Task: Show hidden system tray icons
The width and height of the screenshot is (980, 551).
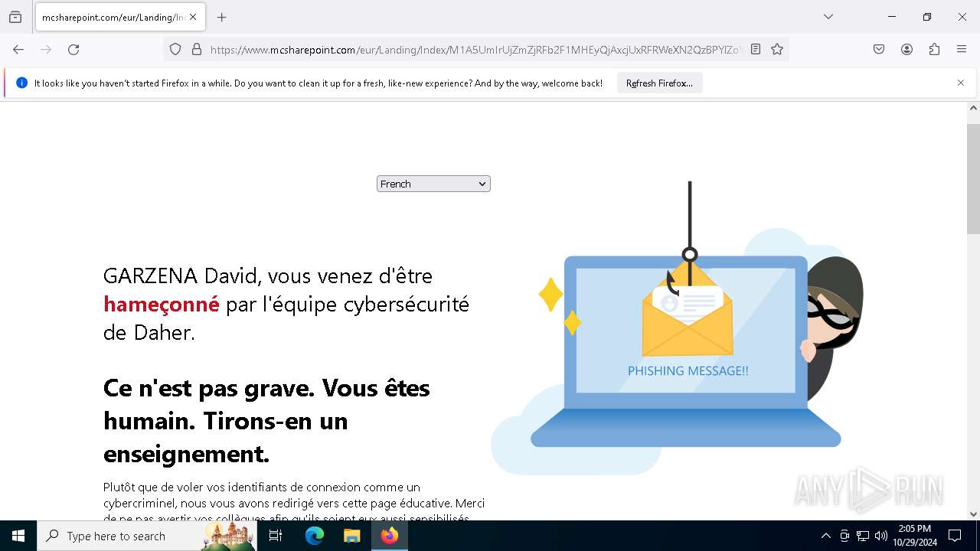Action: (825, 536)
